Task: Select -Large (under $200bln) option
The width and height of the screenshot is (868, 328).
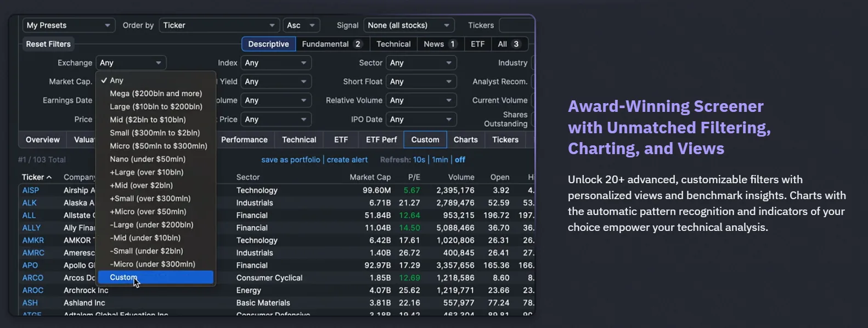Action: coord(156,225)
